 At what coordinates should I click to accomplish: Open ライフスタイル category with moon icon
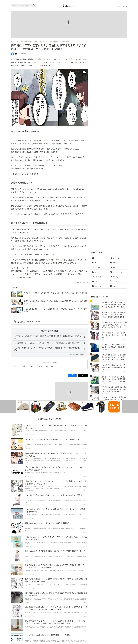pos(118,272)
